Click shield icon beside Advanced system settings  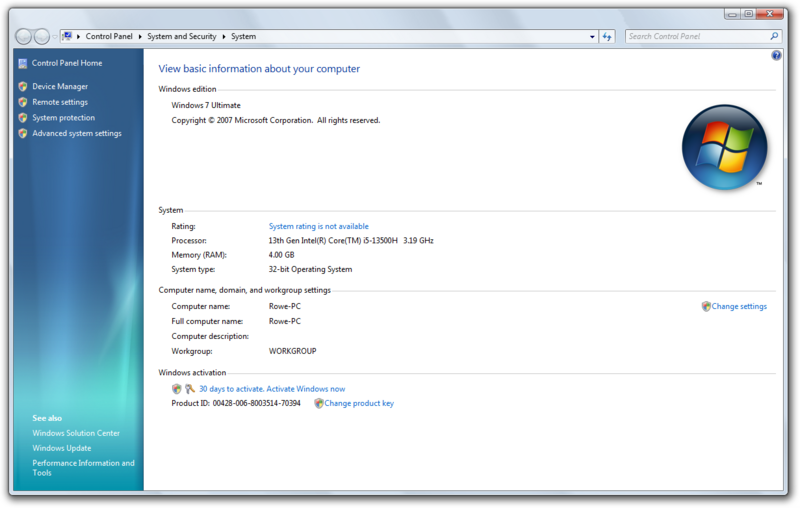[x=23, y=134]
